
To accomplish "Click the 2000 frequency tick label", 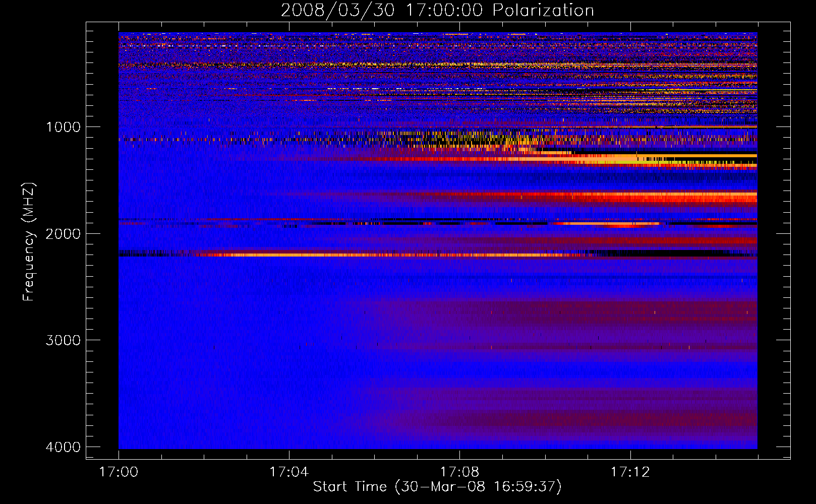I will 63,234.
